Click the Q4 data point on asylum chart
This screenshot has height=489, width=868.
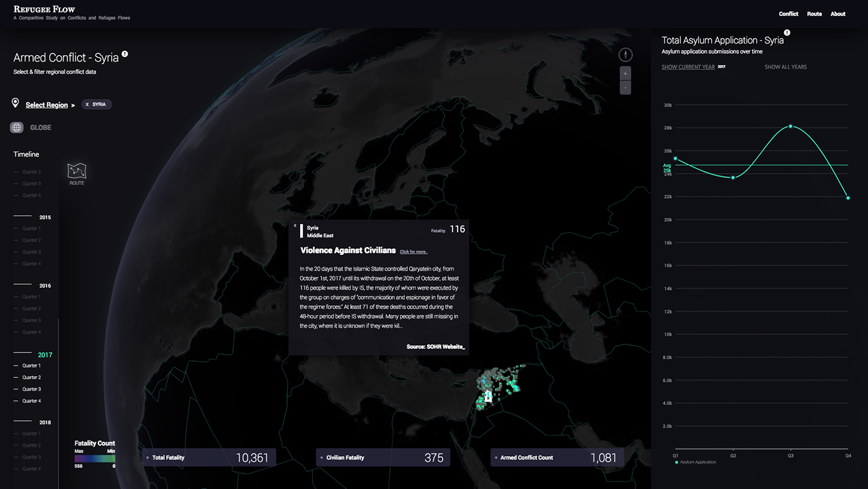pyautogui.click(x=848, y=198)
